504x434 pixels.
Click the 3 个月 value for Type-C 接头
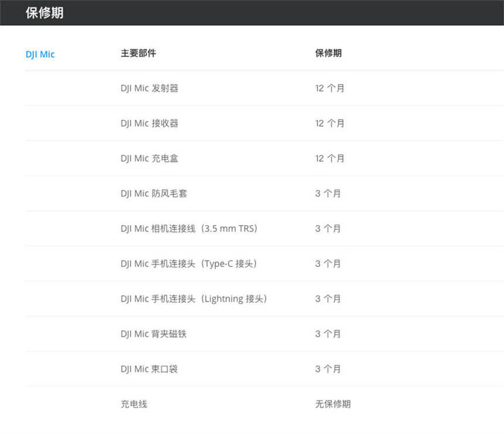click(328, 263)
